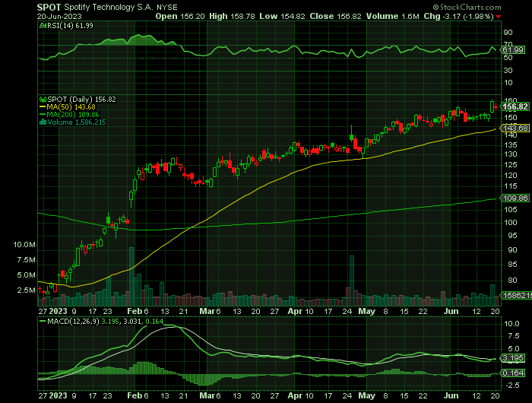This screenshot has height=403, width=532.
Task: Click the 0.164 histogram value tag
Action: click(x=513, y=373)
